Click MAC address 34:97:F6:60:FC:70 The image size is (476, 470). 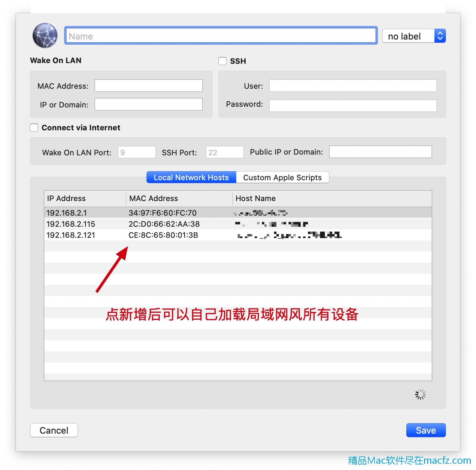(162, 213)
